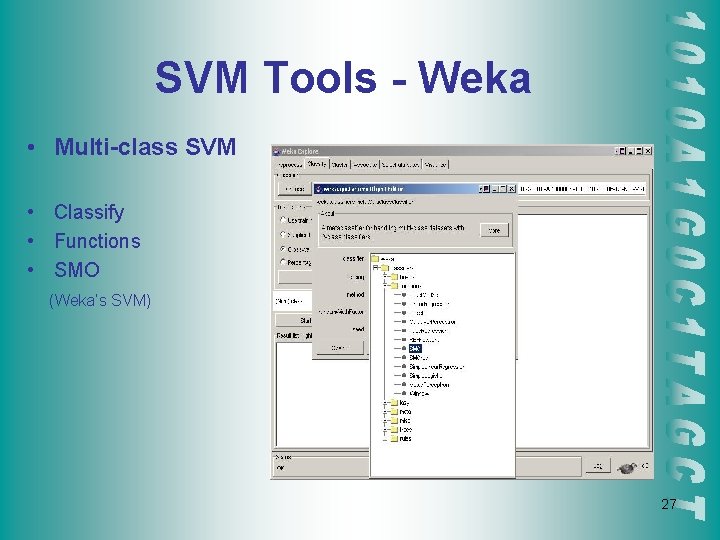Select the Cross-validation radio button
Viewport: 720px width, 540px height.
pos(283,248)
